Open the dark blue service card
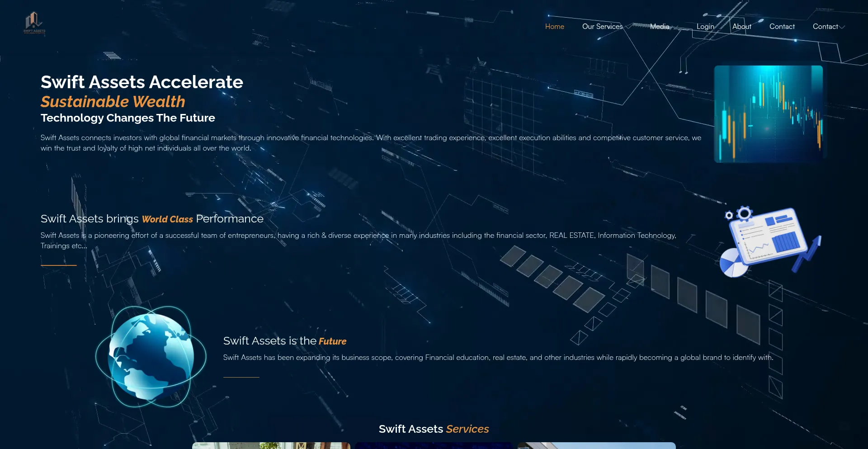Viewport: 868px width, 449px height. point(434,445)
